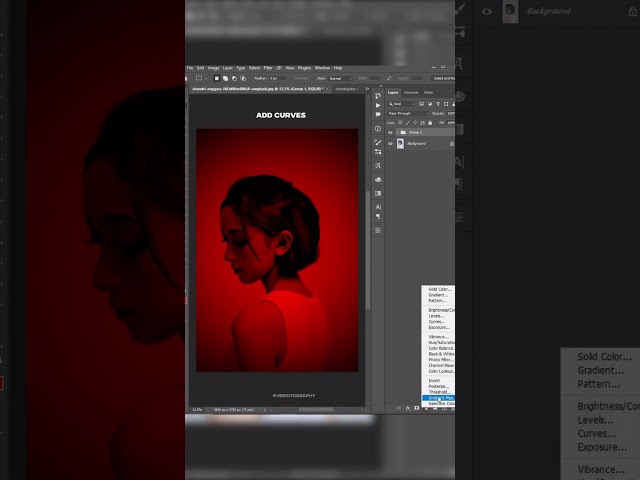
Task: Select Subtract from Selection mode icon
Action: click(x=234, y=78)
